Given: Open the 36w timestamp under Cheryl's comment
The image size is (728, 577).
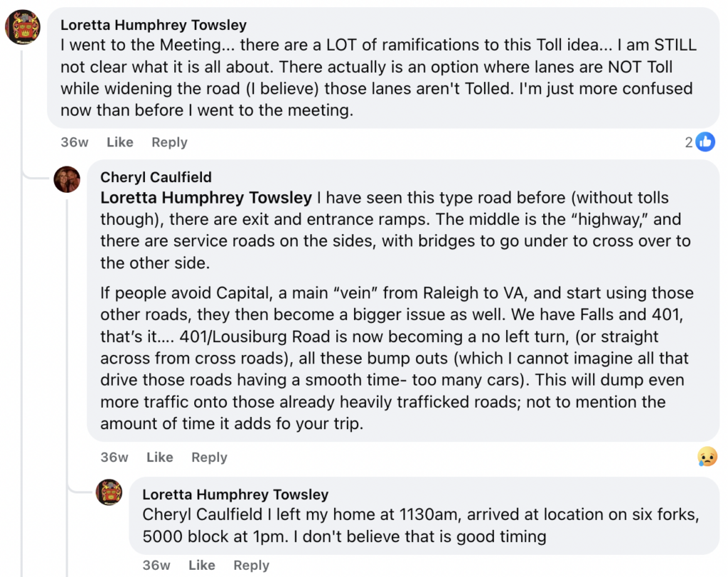Looking at the screenshot, I should tap(114, 457).
